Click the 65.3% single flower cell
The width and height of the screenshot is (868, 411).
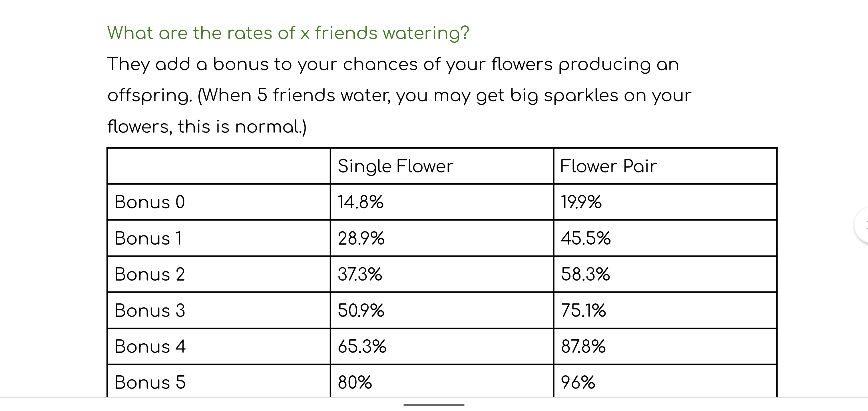[362, 346]
